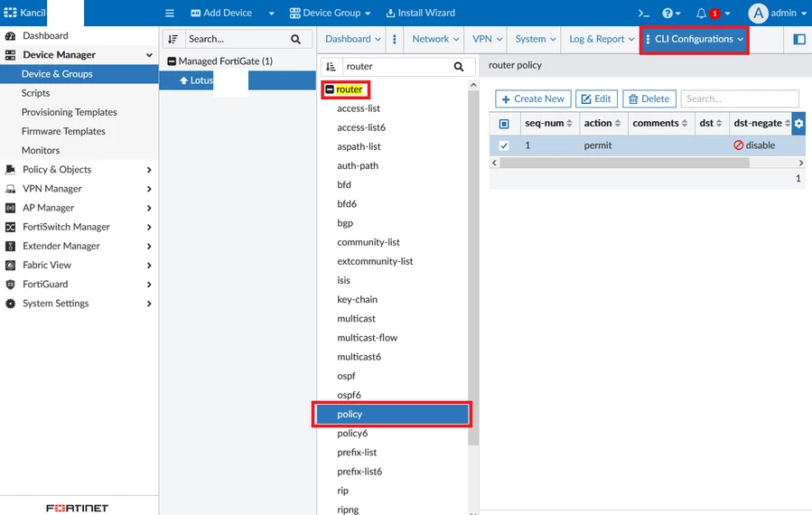Image resolution: width=812 pixels, height=515 pixels.
Task: Sort by seq-num column arrows
Action: click(570, 123)
